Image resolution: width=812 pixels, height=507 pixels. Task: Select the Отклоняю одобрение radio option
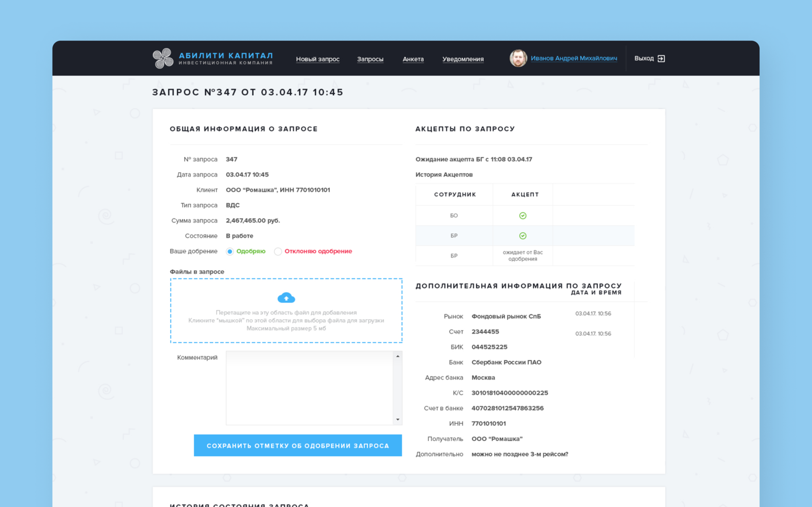278,251
